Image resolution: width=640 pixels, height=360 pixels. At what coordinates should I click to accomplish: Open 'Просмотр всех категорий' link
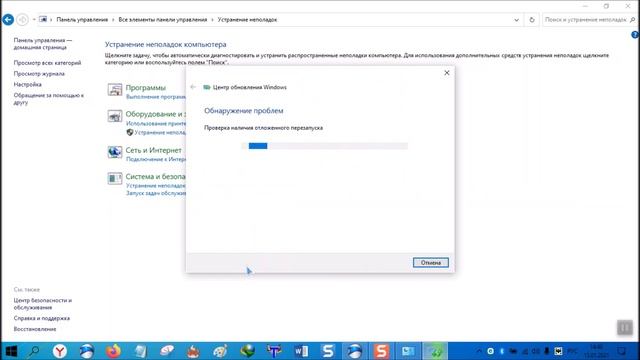(47, 63)
